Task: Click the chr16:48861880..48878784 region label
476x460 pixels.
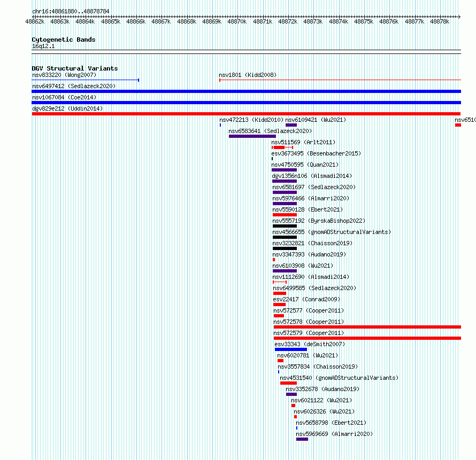Action: pyautogui.click(x=71, y=11)
